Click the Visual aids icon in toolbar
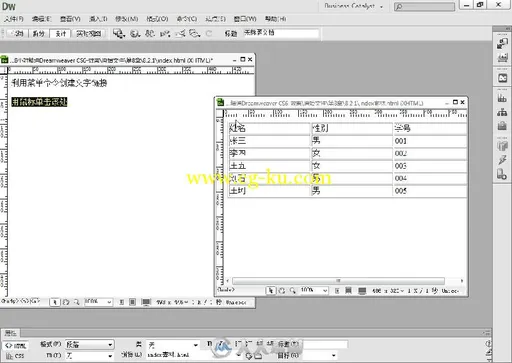Image resolution: width=512 pixels, height=363 pixels. coord(194,33)
